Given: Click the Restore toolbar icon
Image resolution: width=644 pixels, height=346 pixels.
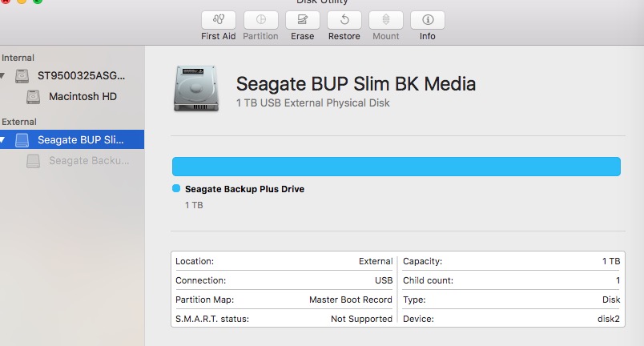Looking at the screenshot, I should 344,20.
